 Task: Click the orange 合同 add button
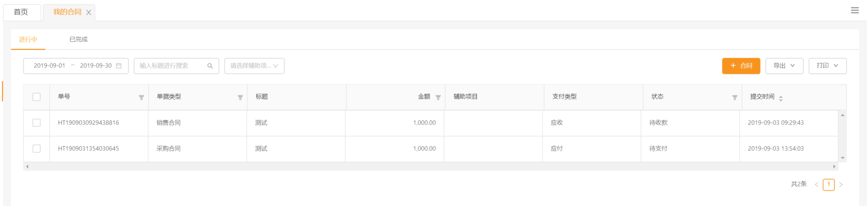741,66
